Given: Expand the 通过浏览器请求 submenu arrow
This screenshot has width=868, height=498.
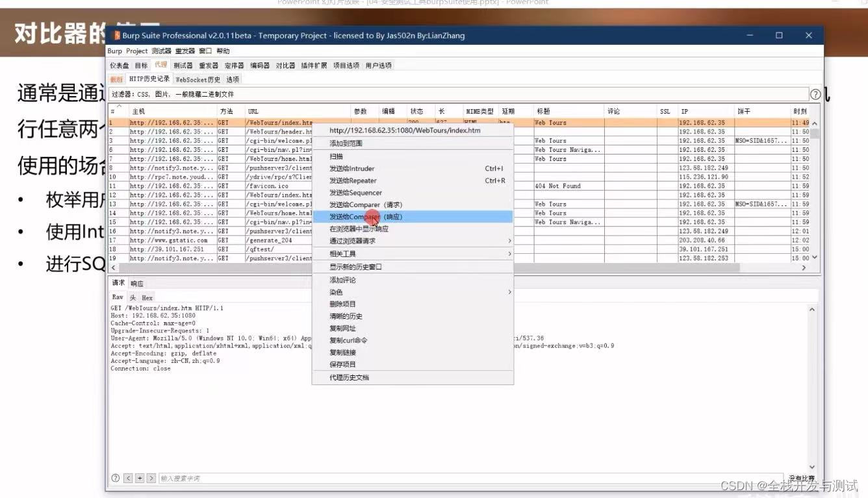Looking at the screenshot, I should click(509, 241).
